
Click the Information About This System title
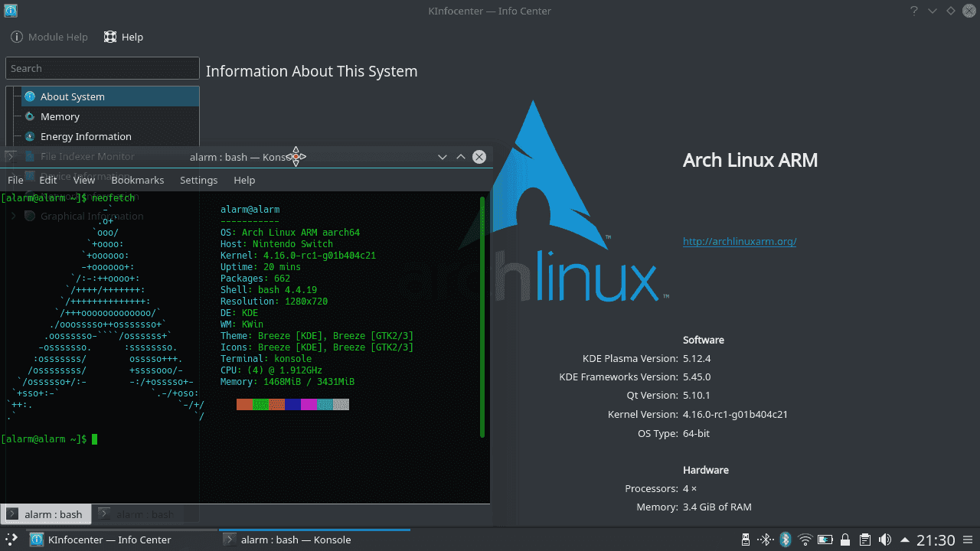point(312,71)
